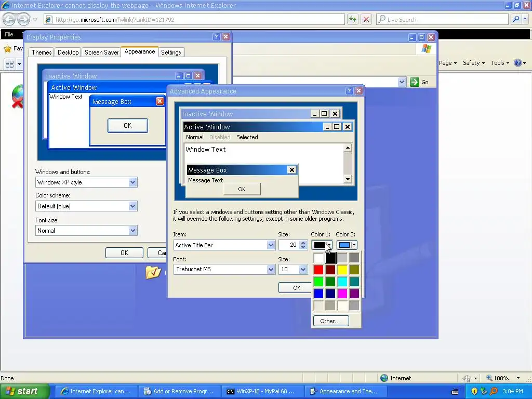Click the Live Search input field
Image resolution: width=532 pixels, height=399 pixels.
click(443, 19)
